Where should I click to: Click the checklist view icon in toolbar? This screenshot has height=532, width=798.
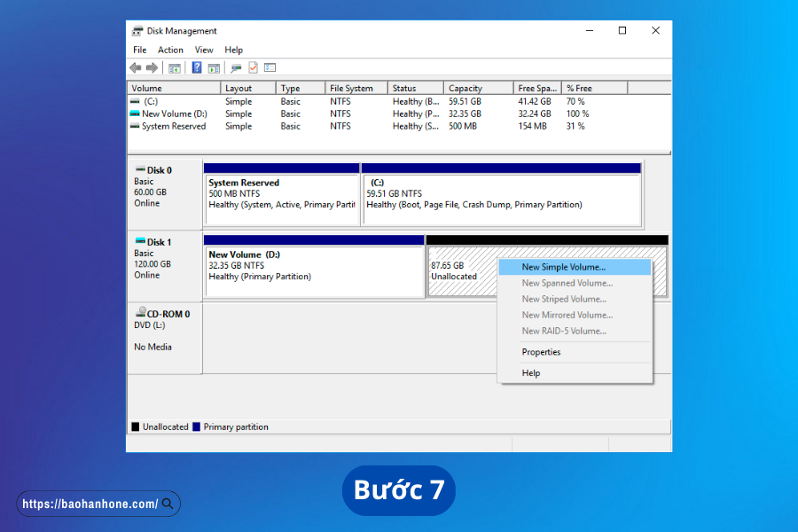click(270, 67)
